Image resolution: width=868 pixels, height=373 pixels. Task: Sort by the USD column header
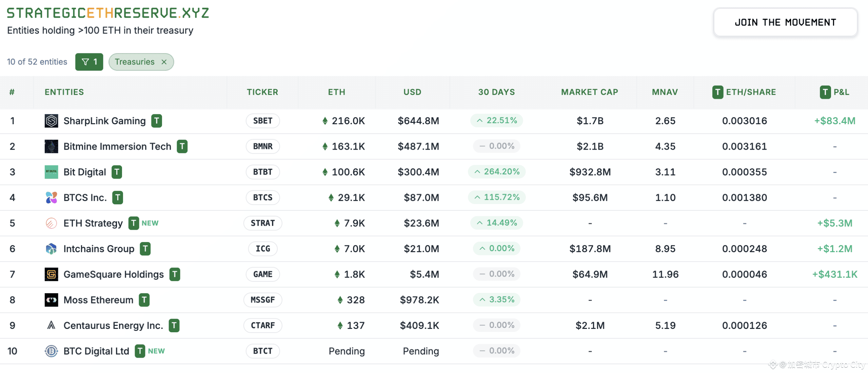412,92
